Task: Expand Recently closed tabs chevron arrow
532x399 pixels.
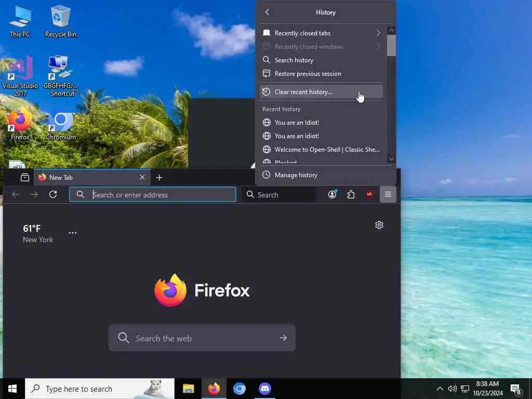Action: point(378,33)
